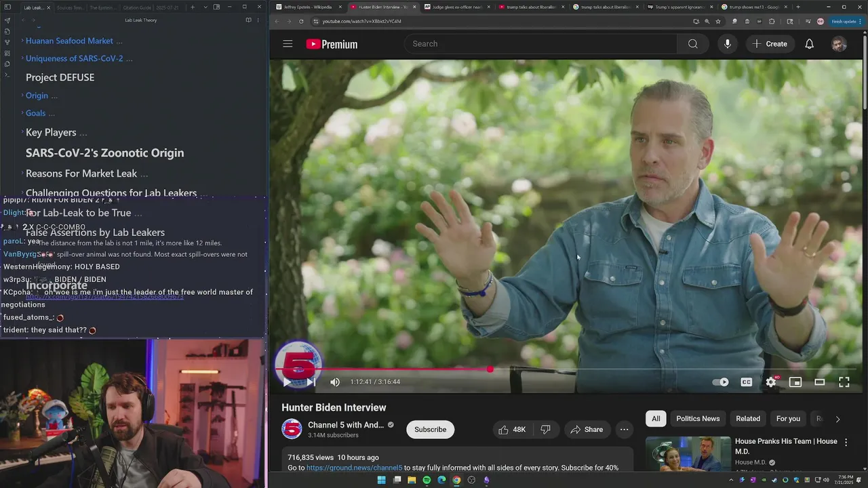868x488 pixels.
Task: Enter fullscreen in video player
Action: pos(844,382)
